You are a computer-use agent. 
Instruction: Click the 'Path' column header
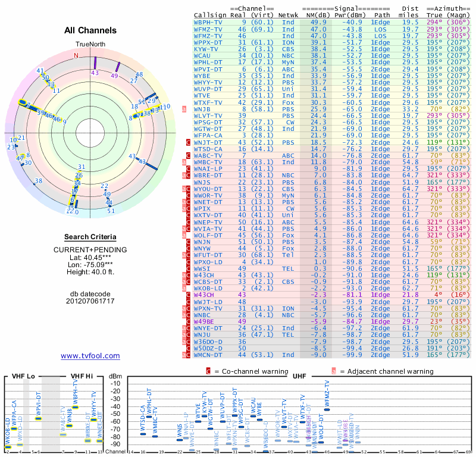382,15
